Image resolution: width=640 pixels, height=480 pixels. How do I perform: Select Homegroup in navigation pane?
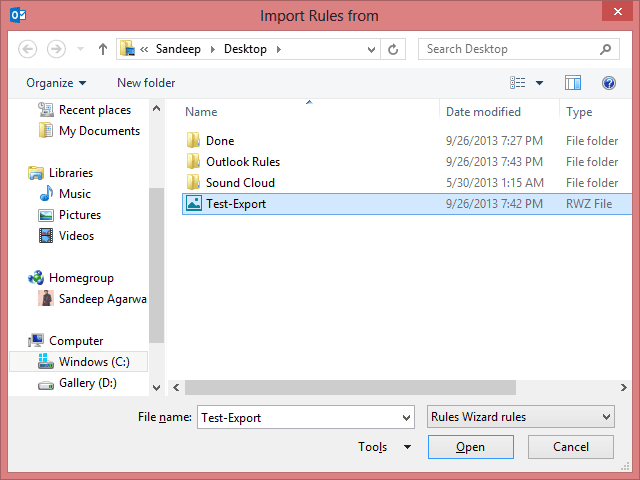(x=71, y=278)
